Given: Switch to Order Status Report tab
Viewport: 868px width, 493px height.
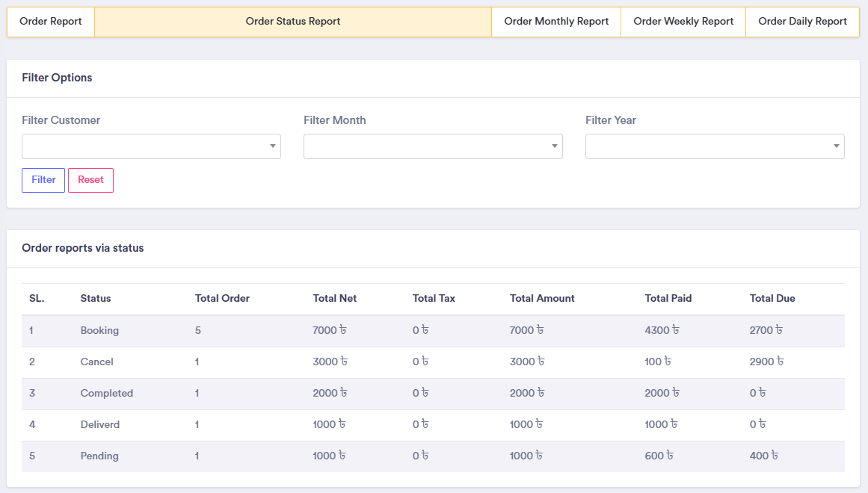Looking at the screenshot, I should [293, 22].
